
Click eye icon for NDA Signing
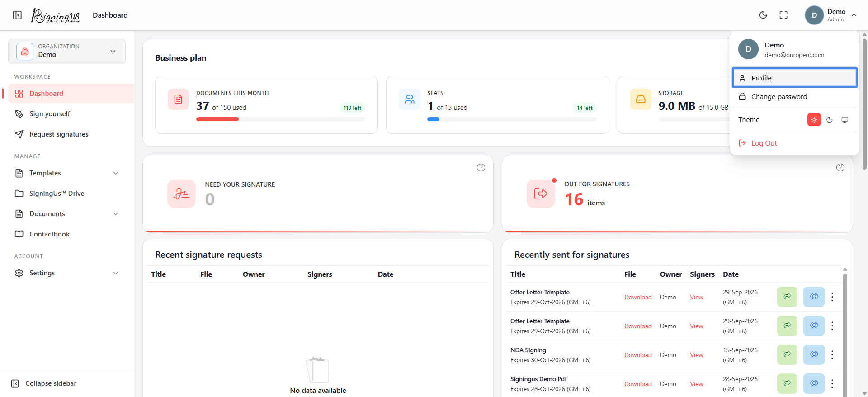814,354
